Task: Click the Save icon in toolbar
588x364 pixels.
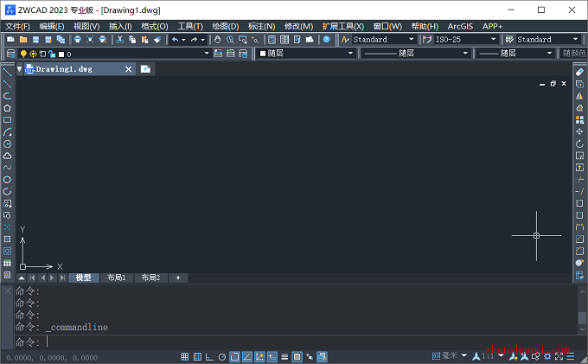Action: click(35, 40)
